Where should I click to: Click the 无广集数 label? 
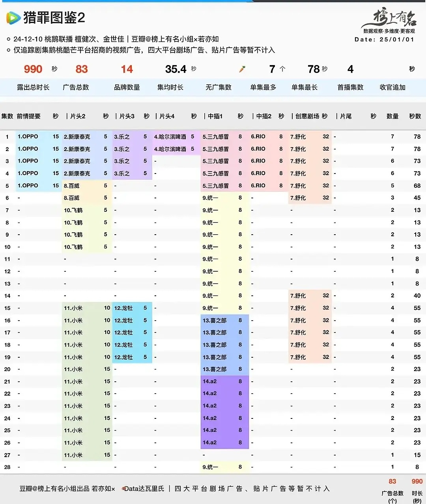pyautogui.click(x=219, y=87)
